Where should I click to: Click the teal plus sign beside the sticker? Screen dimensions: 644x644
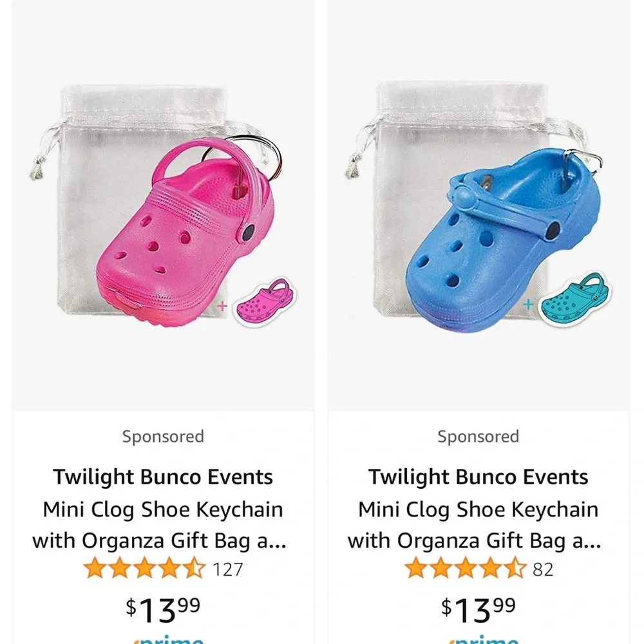coord(528,305)
